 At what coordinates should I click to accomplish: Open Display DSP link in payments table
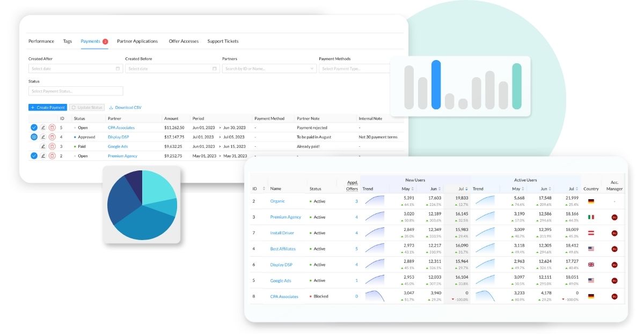coord(119,137)
